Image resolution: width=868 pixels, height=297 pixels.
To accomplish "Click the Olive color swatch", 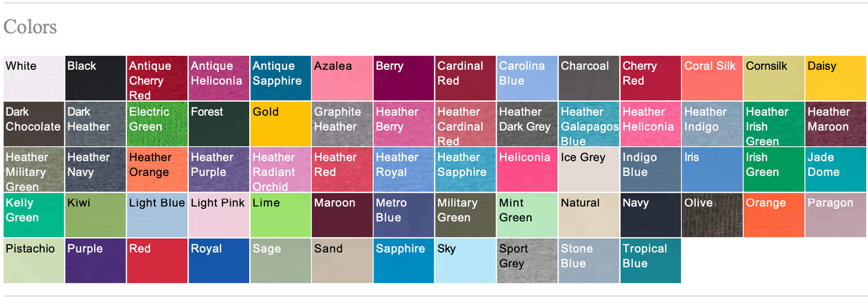I will (x=712, y=215).
